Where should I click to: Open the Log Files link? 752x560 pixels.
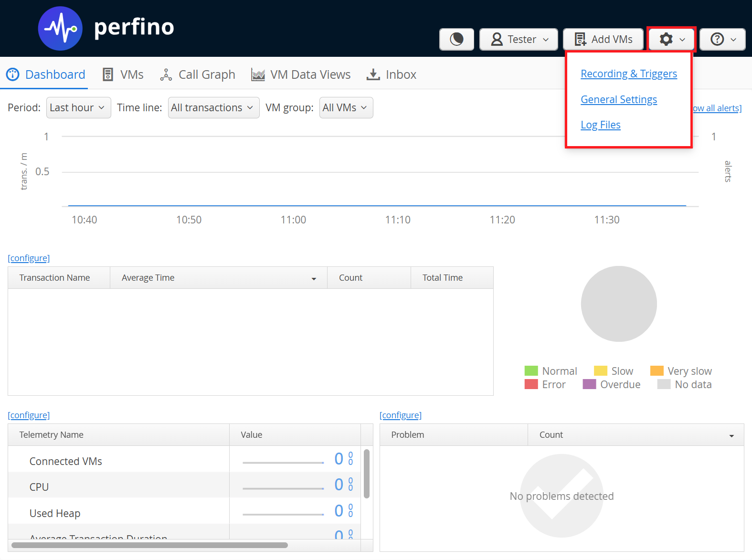click(x=600, y=125)
